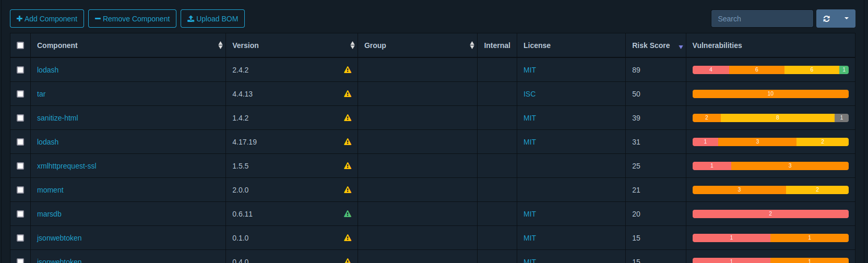Sort by Risk Score column
The height and width of the screenshot is (263, 868).
click(651, 45)
